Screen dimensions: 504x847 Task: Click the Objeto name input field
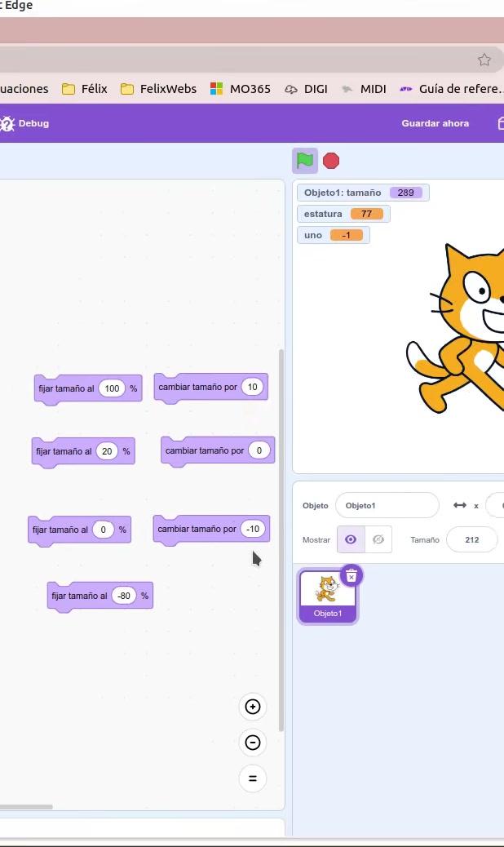[387, 506]
